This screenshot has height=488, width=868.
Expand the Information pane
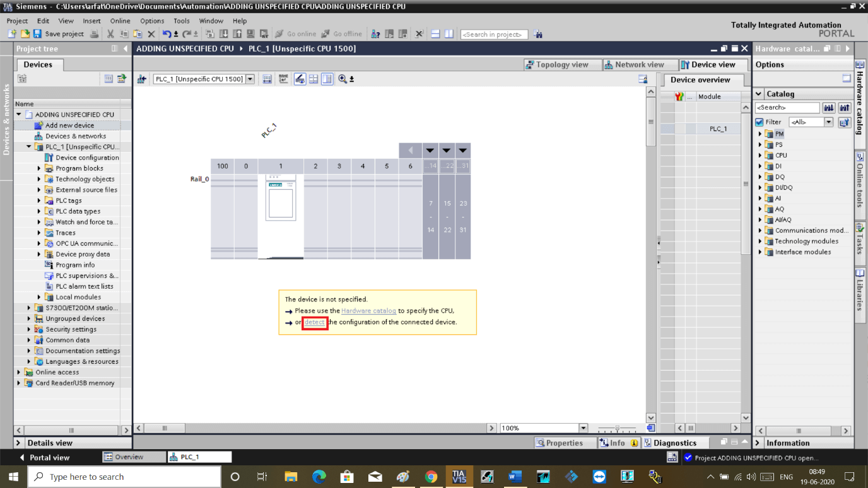pyautogui.click(x=759, y=443)
